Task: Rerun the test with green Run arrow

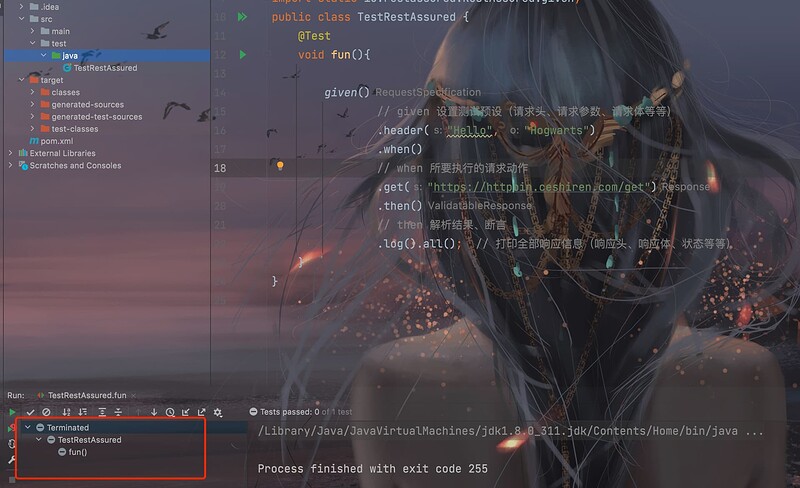Action: (x=12, y=412)
